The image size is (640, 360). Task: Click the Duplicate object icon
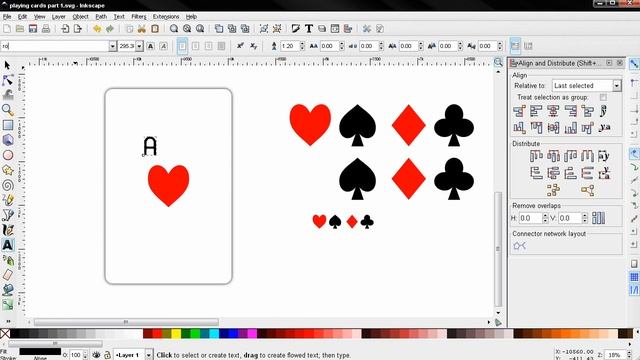[219, 29]
